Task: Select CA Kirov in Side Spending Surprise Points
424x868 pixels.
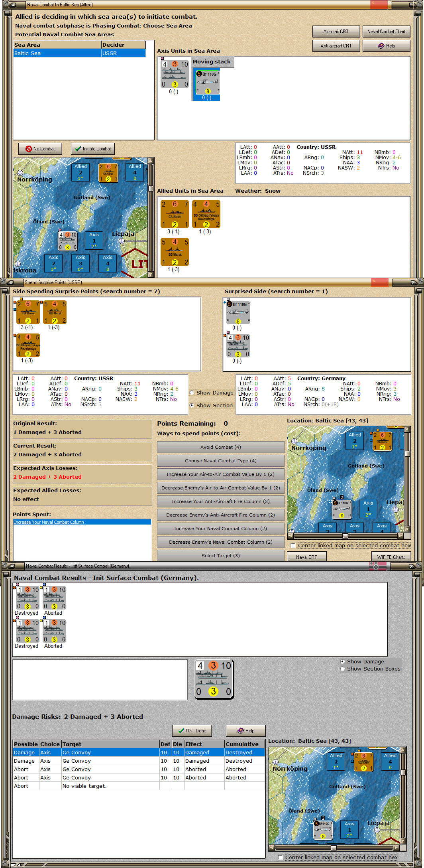Action: [28, 312]
